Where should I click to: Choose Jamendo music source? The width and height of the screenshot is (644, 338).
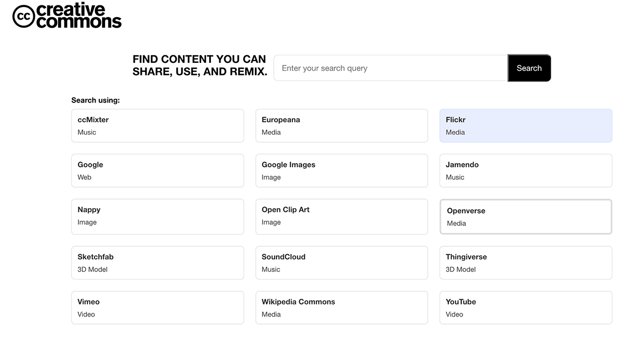525,171
